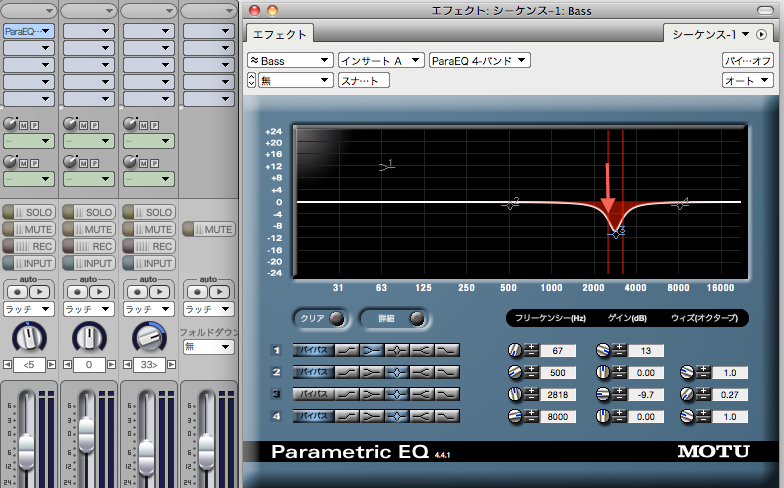784x488 pixels.
Task: Select low-pass filter type for band 4
Action: click(x=447, y=416)
